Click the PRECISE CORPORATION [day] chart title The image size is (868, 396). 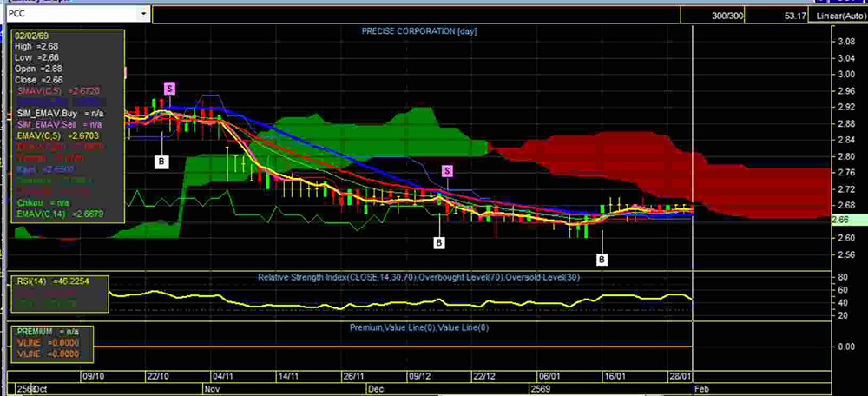coord(419,31)
